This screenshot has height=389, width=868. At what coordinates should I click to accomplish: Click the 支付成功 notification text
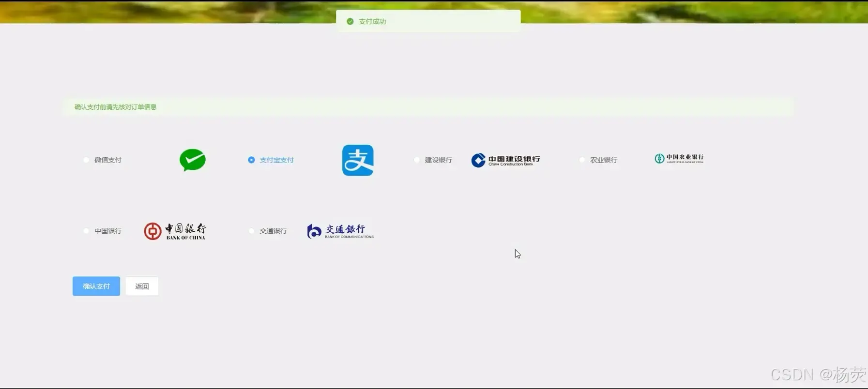click(x=372, y=21)
